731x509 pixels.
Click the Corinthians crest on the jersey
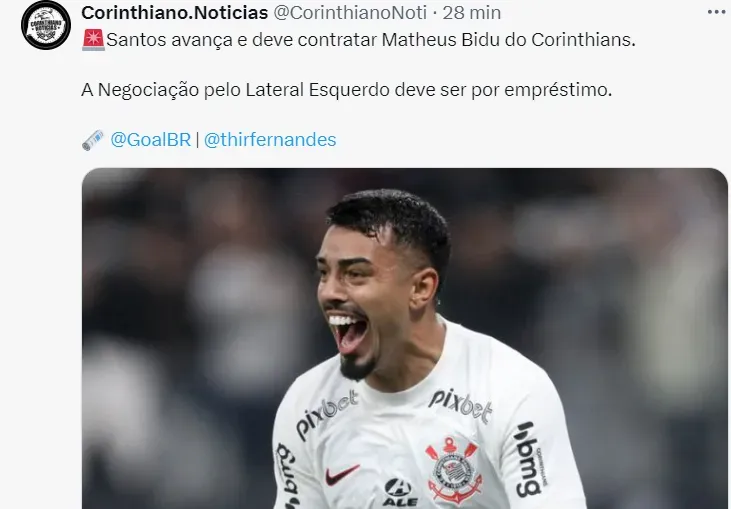click(454, 470)
